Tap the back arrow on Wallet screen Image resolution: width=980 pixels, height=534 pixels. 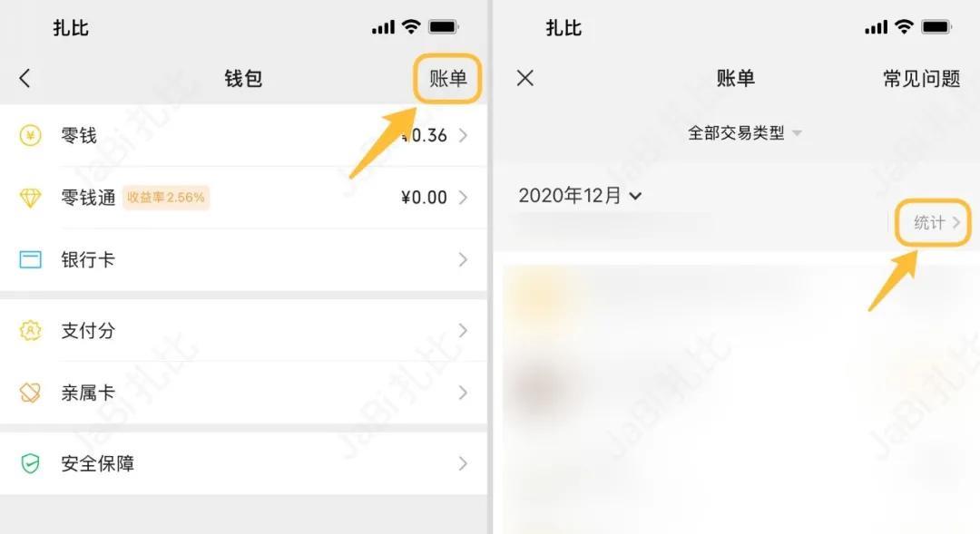24,78
